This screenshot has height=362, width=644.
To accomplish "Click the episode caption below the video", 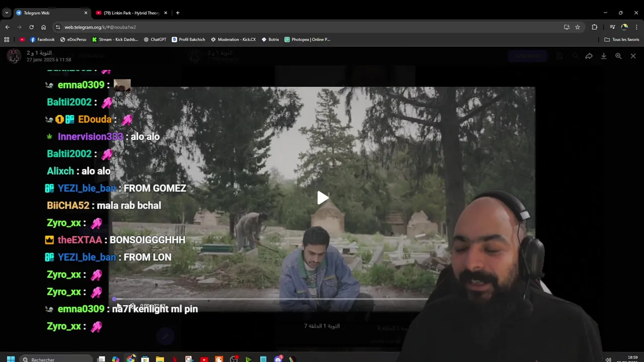I will [322, 326].
